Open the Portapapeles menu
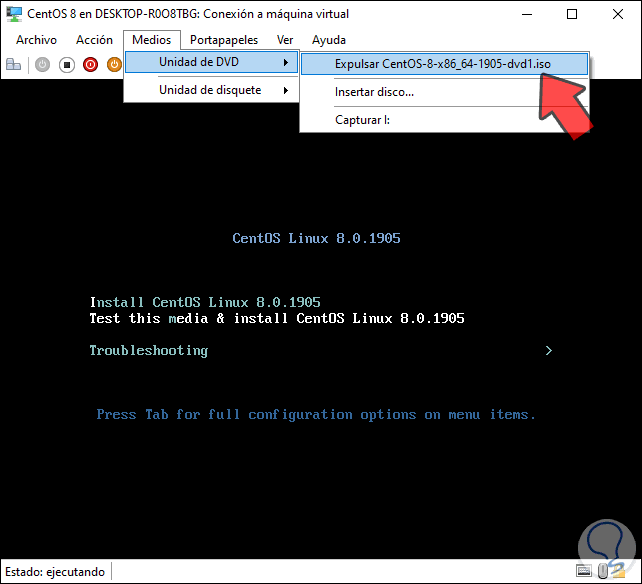Image resolution: width=642 pixels, height=584 pixels. coord(224,40)
